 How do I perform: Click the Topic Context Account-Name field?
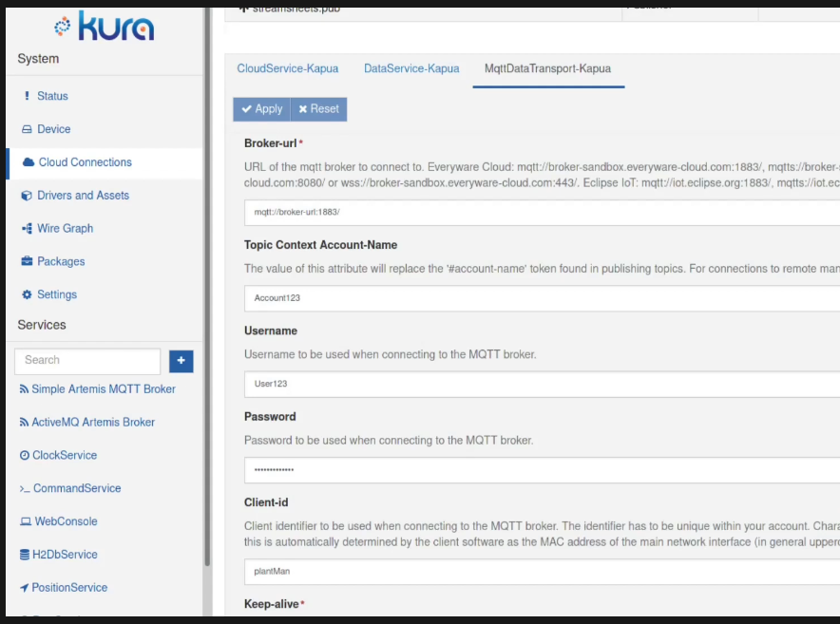pyautogui.click(x=543, y=298)
